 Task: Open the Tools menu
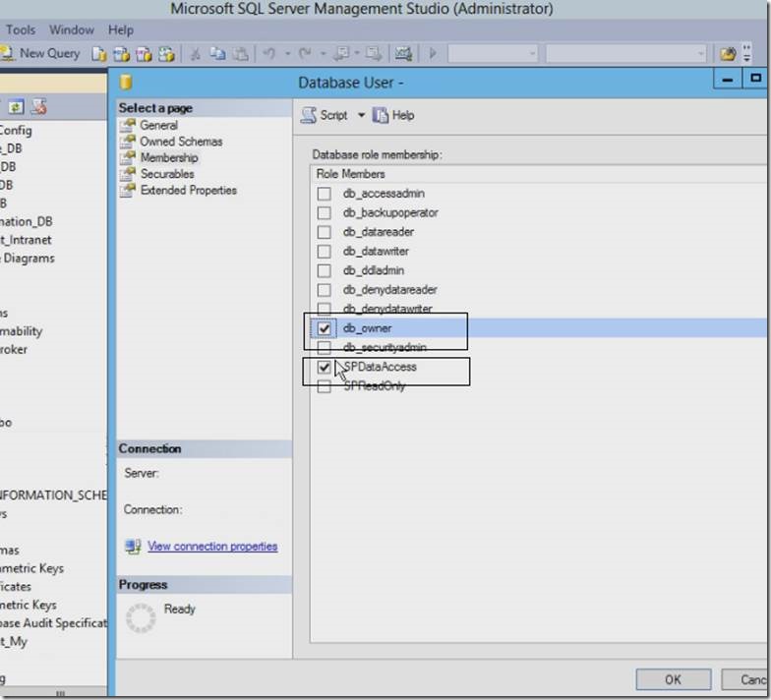pos(21,29)
